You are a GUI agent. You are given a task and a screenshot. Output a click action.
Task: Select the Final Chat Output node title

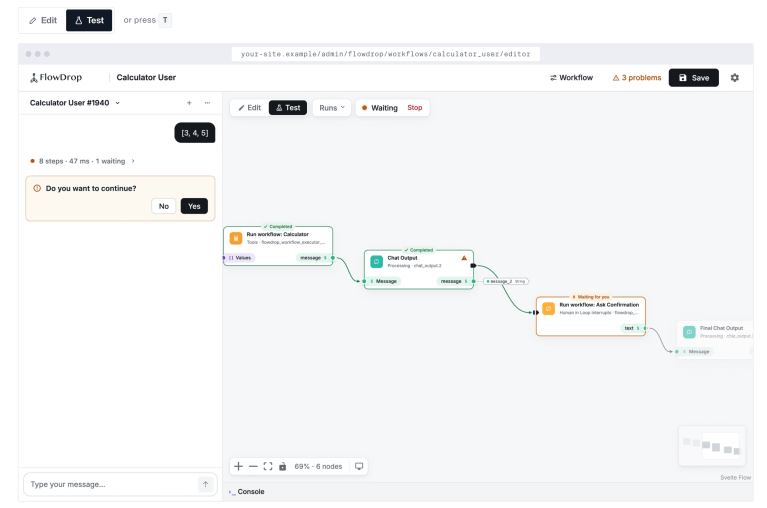point(721,328)
